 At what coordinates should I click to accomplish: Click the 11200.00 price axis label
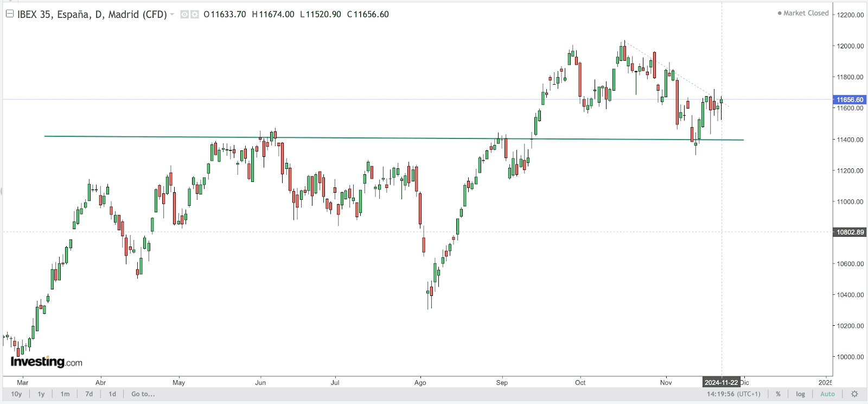click(850, 171)
